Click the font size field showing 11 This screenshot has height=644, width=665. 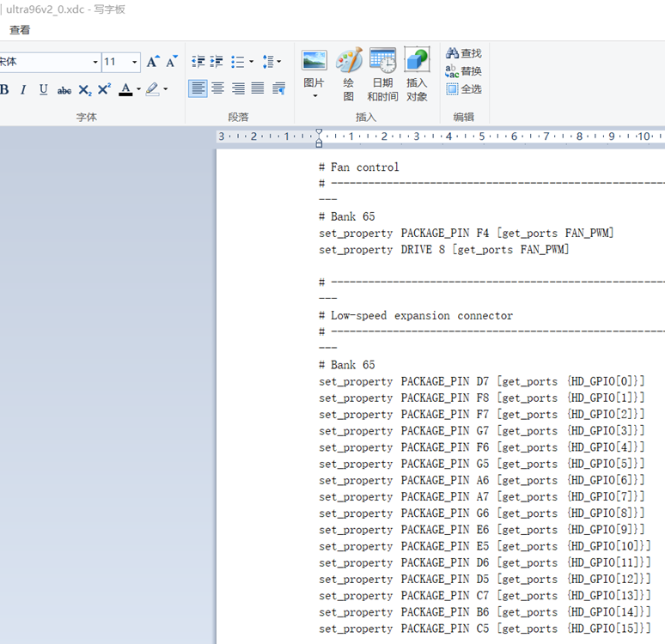pos(116,63)
